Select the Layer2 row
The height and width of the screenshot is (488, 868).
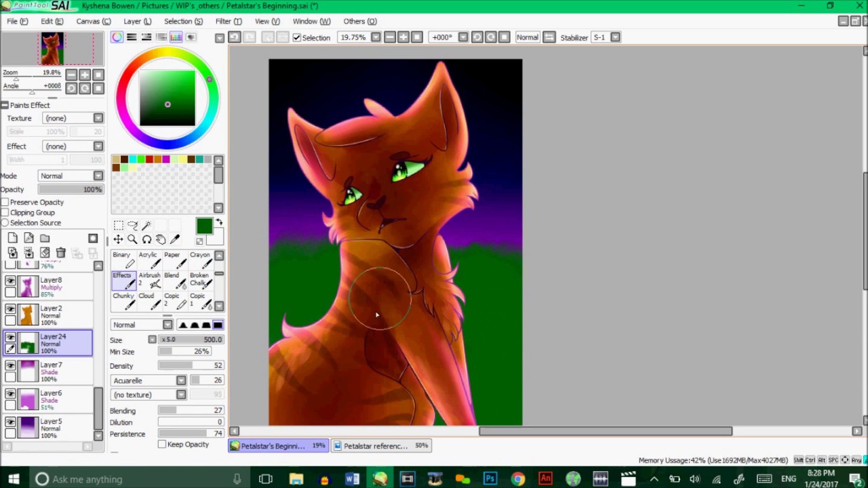tap(47, 315)
